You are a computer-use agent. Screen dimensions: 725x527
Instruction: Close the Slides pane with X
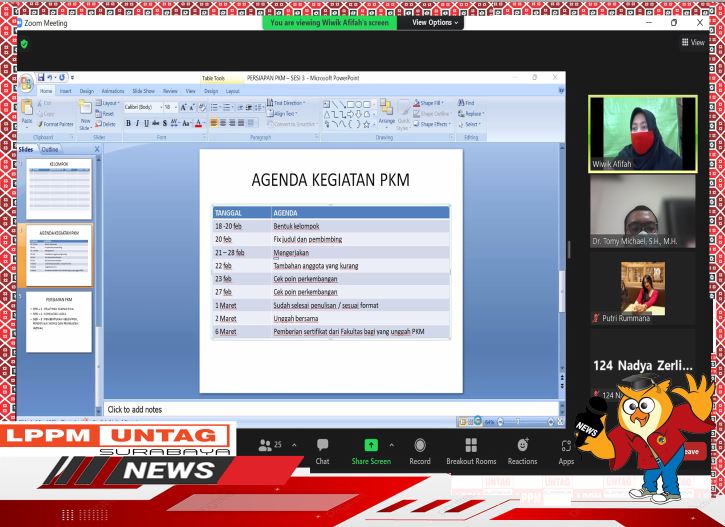97,149
